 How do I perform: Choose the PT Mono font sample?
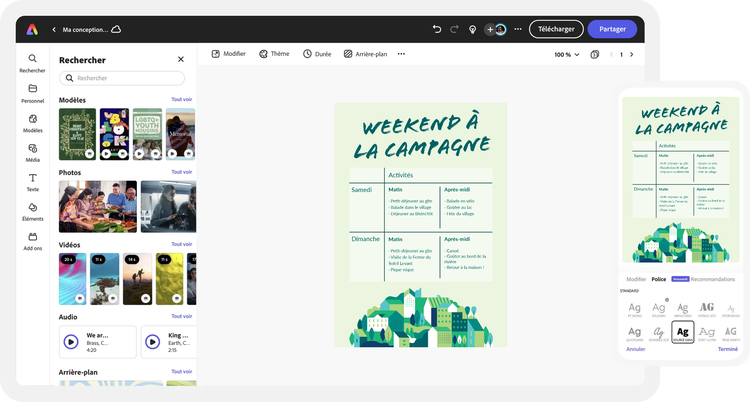coord(634,310)
